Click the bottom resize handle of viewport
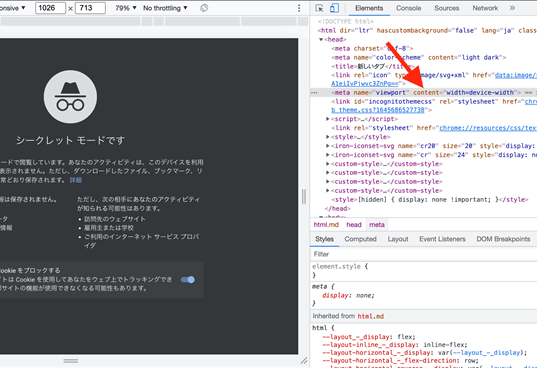 click(x=71, y=361)
